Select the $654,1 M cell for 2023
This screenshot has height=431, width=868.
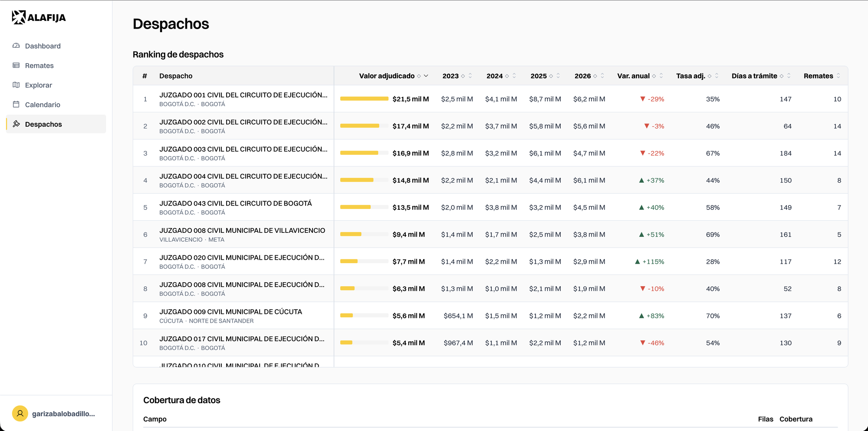458,316
